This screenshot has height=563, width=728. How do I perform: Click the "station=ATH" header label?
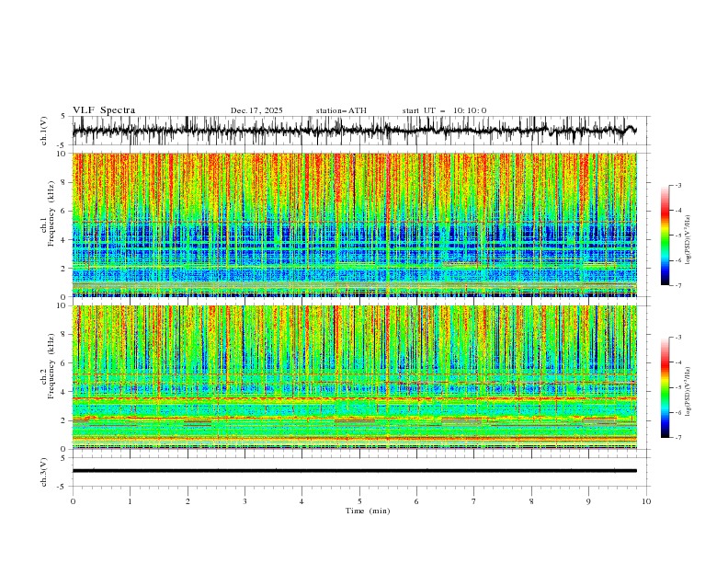pos(341,110)
